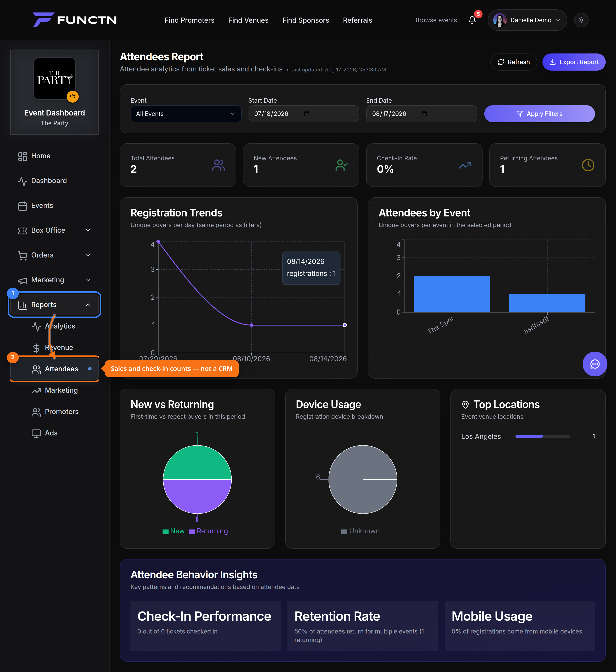Click the Start Date field
Image resolution: width=616 pixels, height=672 pixels.
(x=303, y=114)
